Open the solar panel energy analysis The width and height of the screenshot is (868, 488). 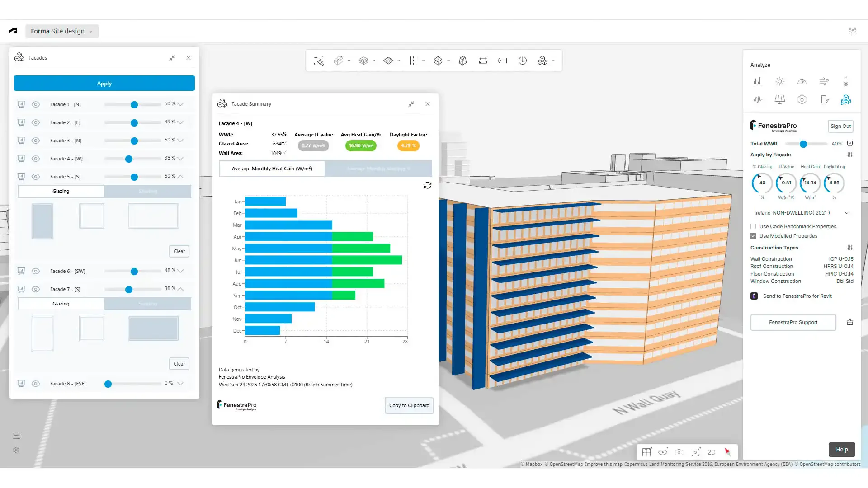tap(780, 99)
